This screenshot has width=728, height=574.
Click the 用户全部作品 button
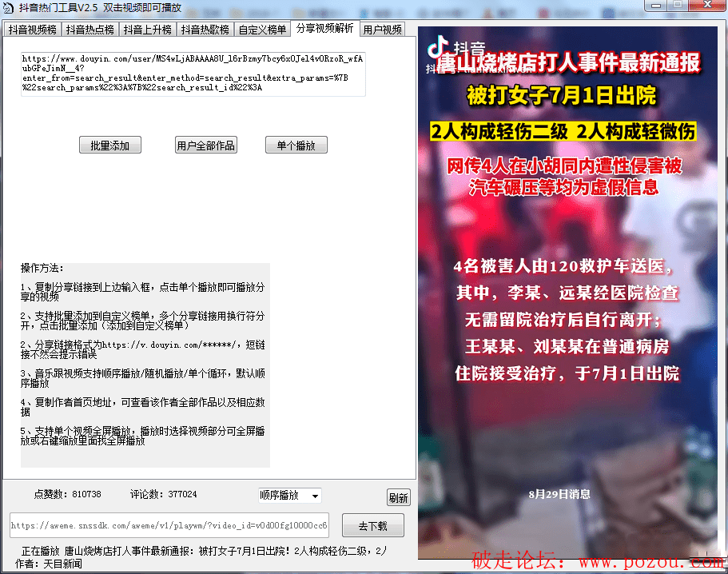point(205,145)
